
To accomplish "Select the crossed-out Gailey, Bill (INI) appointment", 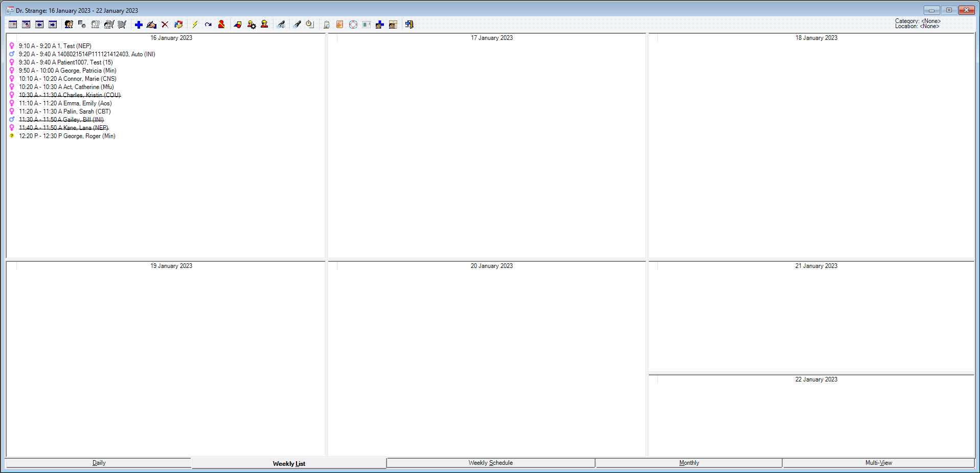I will tap(61, 120).
